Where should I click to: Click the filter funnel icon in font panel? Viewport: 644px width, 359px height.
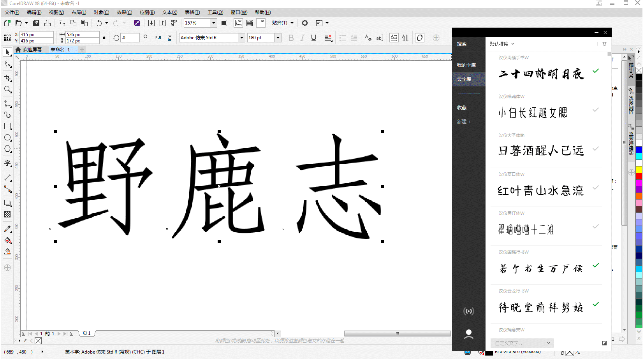604,44
